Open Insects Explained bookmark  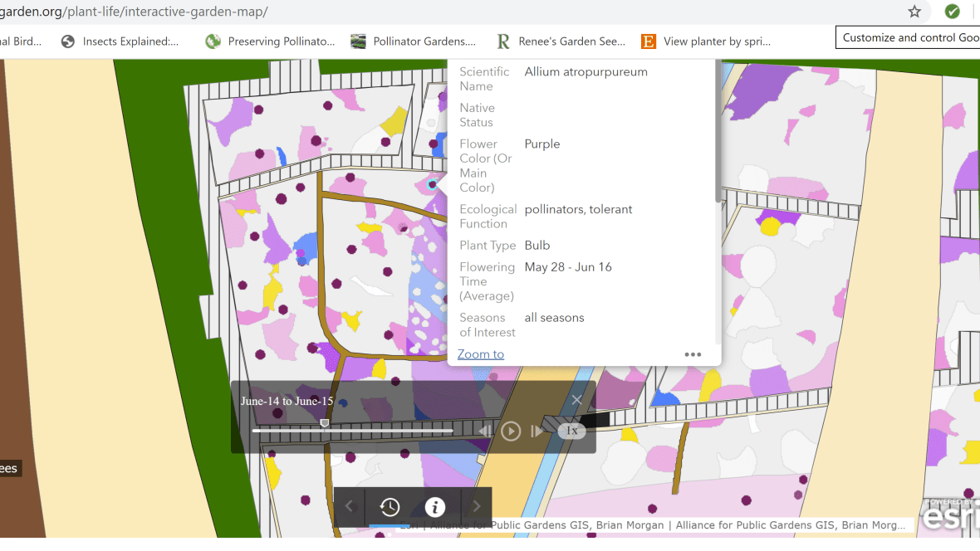(121, 41)
